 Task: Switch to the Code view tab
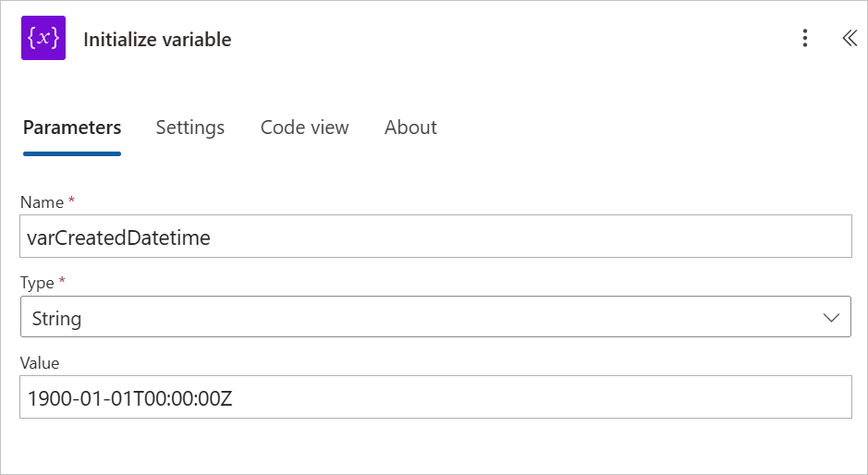pos(304,128)
